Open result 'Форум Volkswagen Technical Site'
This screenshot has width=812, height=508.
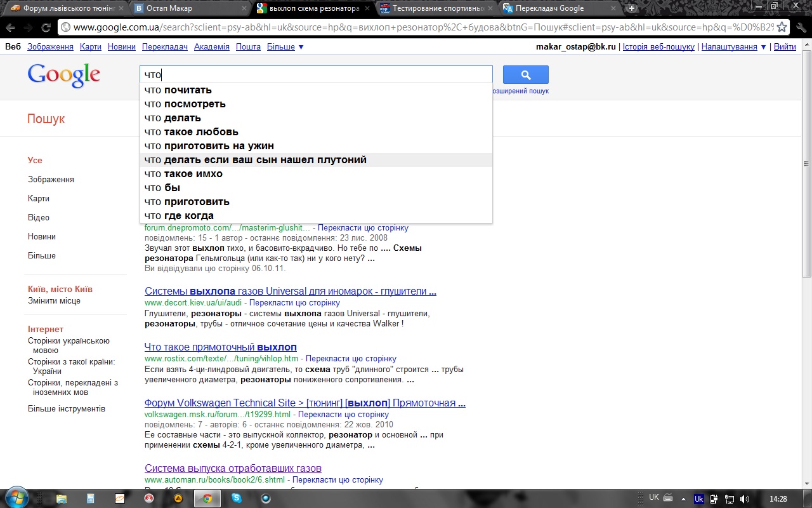coord(305,403)
